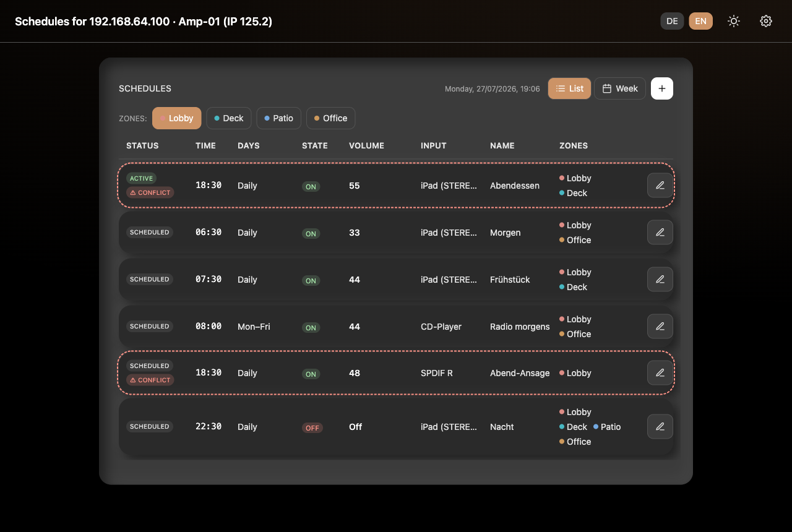Select the Frühstück schedule name

click(510, 280)
